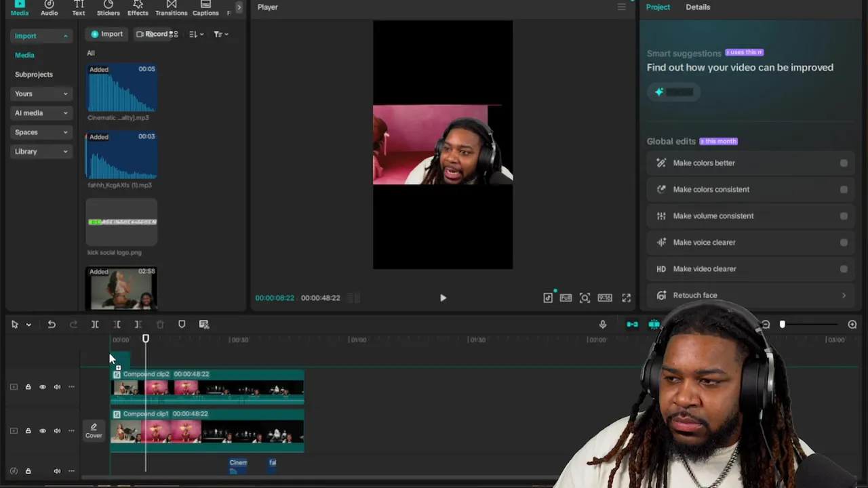The width and height of the screenshot is (868, 488).
Task: Click the timeline zoom slider handle
Action: coord(782,325)
